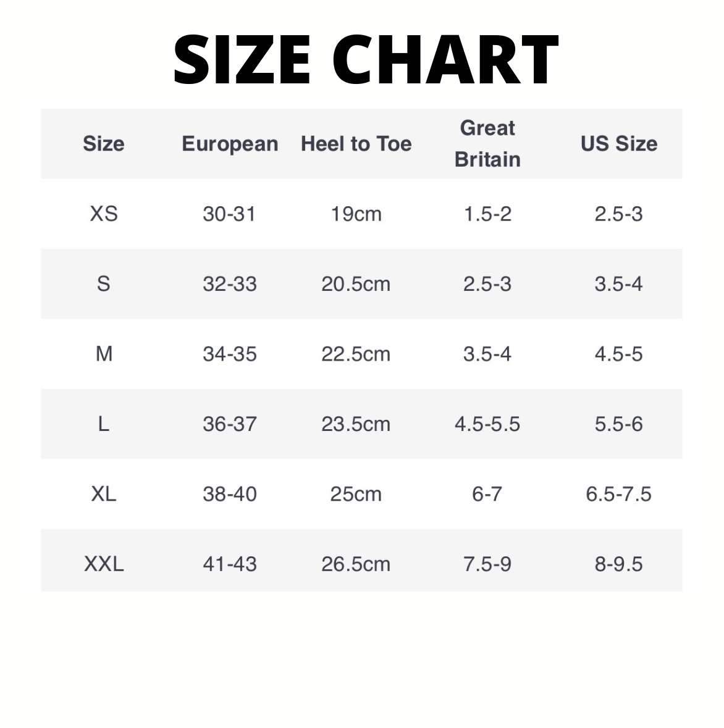Click the Great Britain 4.5-5.5 cell
Viewport: 724px width, 728px height.
pos(487,424)
